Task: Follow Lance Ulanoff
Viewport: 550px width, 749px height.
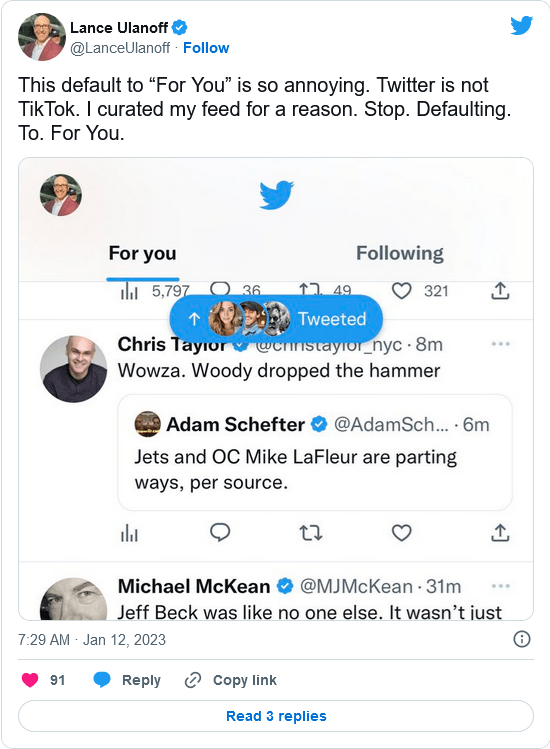Action: 206,48
